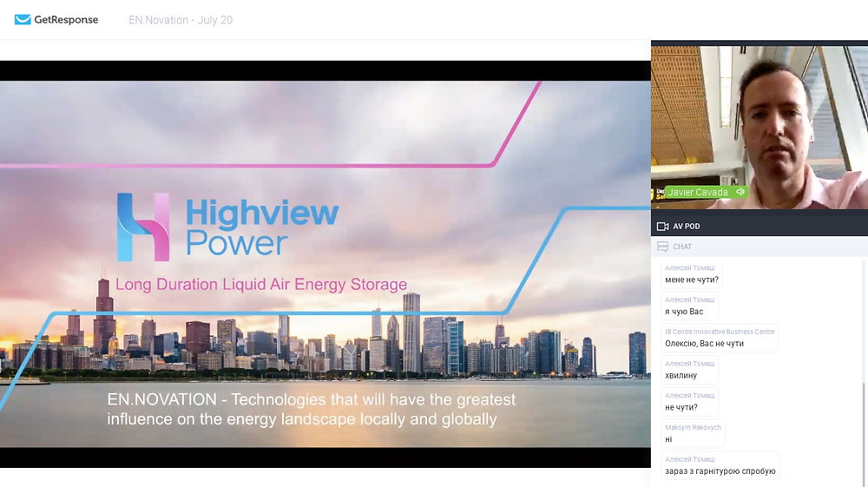This screenshot has height=487, width=868.
Task: Select chat message 'Олексію, Вас не чути'
Action: click(704, 344)
